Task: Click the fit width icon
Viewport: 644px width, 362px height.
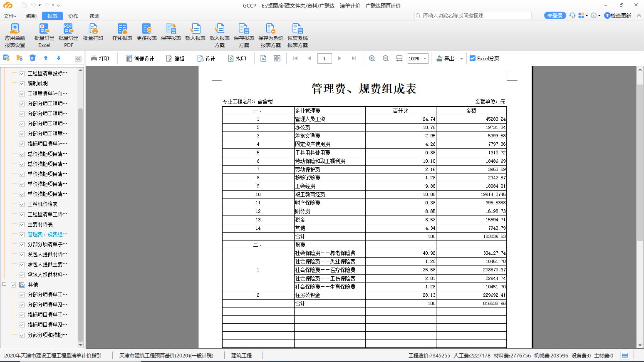Action: point(399,58)
